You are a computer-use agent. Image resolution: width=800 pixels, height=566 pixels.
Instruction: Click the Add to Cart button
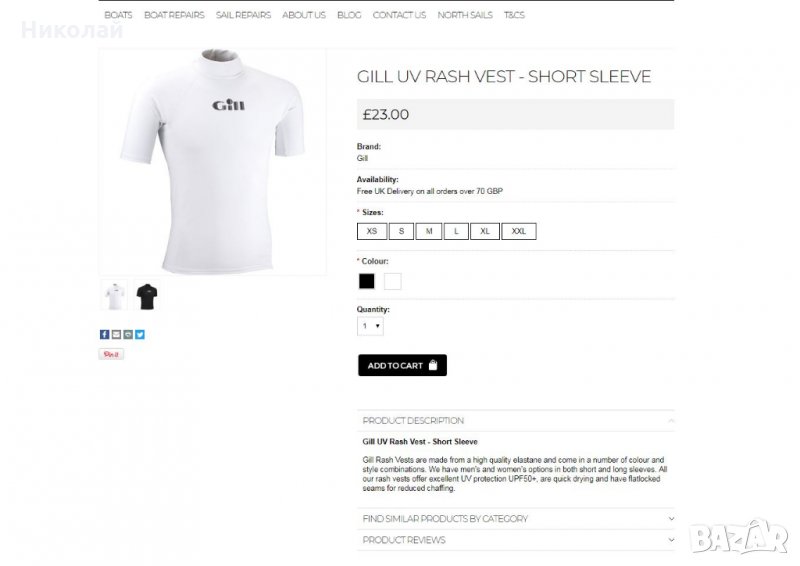click(x=402, y=365)
